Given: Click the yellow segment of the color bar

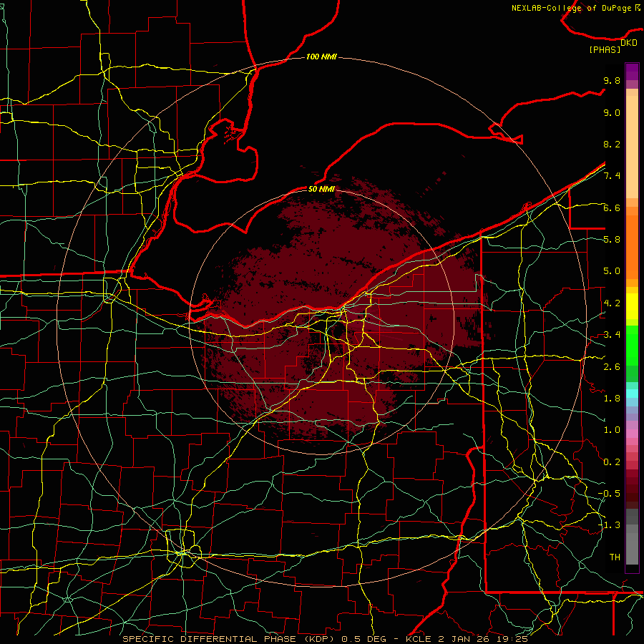Looking at the screenshot, I should [x=632, y=306].
